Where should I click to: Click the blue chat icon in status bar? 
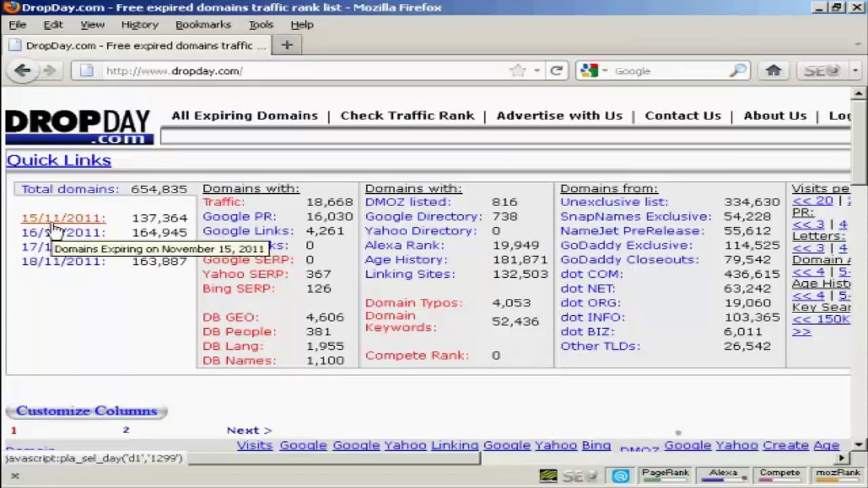(620, 476)
